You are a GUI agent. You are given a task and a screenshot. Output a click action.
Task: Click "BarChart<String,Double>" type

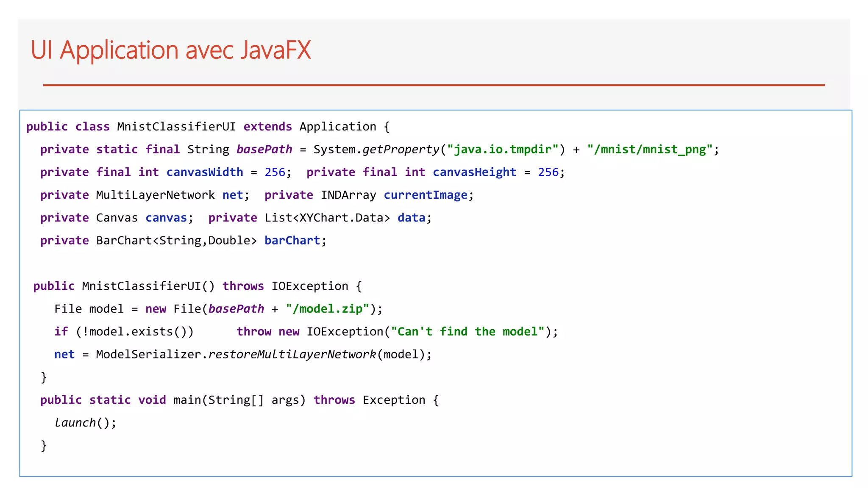pos(176,241)
